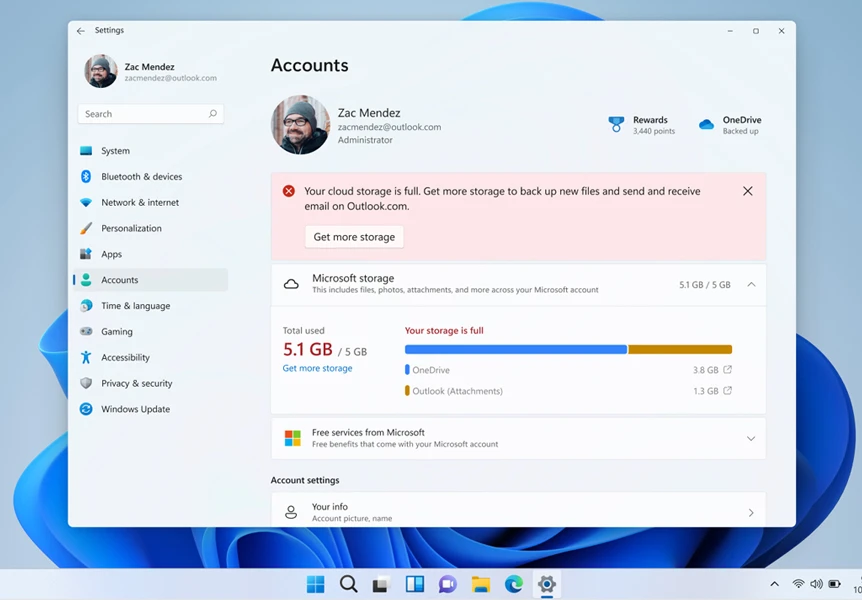862x600 pixels.
Task: Open the Windows Start menu
Action: pyautogui.click(x=316, y=584)
